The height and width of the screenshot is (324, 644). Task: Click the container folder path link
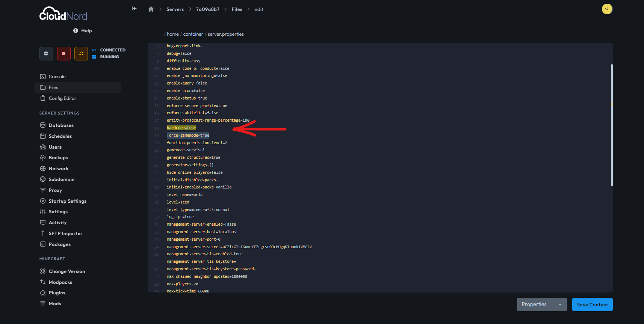click(193, 34)
